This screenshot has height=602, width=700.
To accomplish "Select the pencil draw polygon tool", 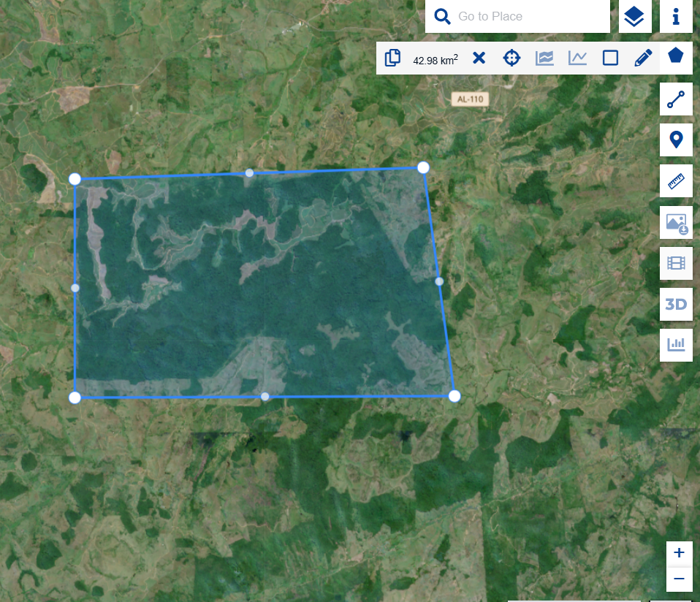I will point(643,58).
